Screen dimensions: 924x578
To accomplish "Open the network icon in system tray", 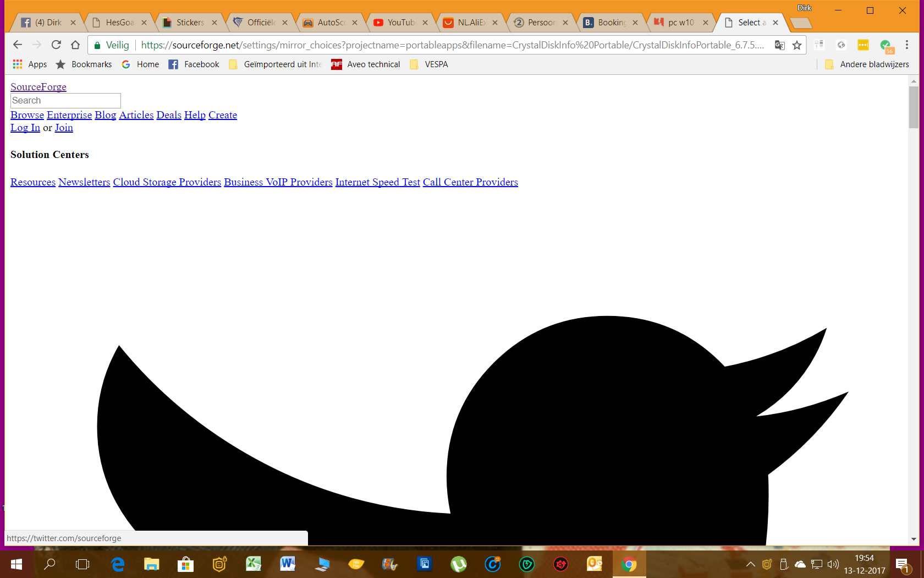I will pyautogui.click(x=817, y=564).
